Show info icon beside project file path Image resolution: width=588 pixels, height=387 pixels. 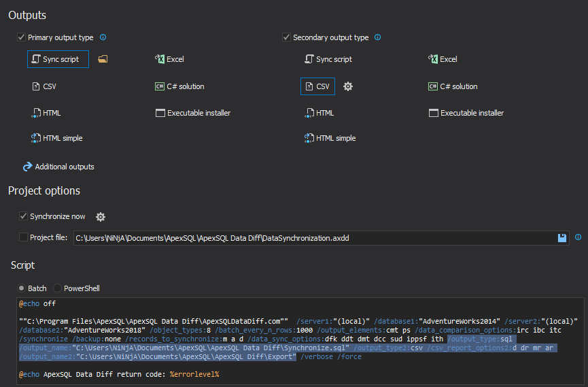pyautogui.click(x=578, y=237)
